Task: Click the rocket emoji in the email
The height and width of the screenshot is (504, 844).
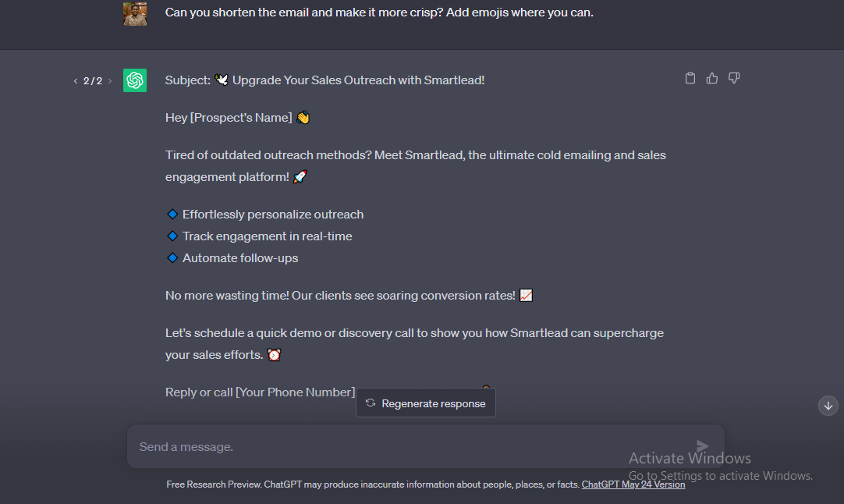Action: click(x=300, y=176)
